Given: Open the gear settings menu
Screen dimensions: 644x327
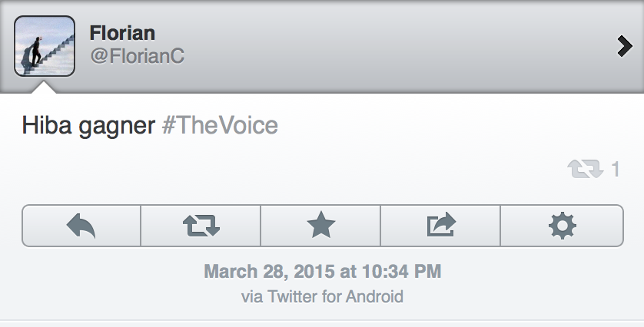Looking at the screenshot, I should click(562, 225).
